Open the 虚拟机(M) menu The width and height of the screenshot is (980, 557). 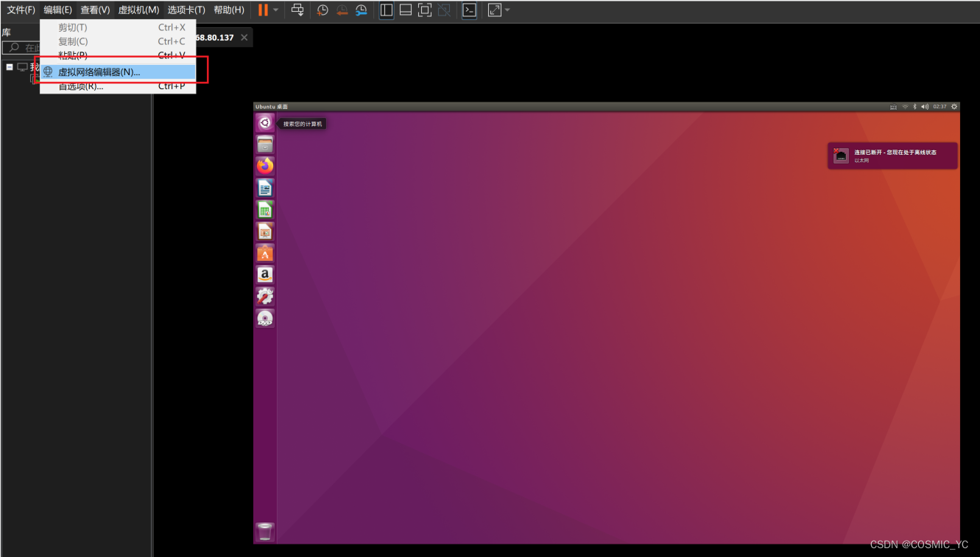(138, 10)
